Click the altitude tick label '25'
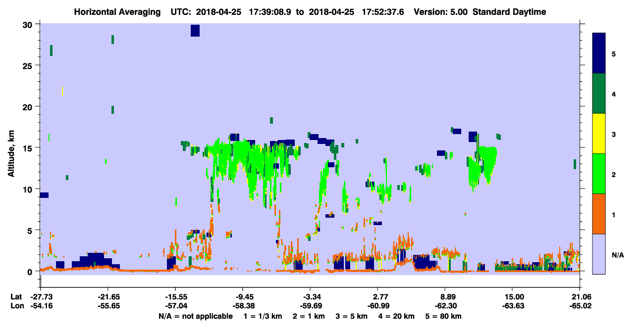Image resolution: width=644 pixels, height=330 pixels. point(29,66)
